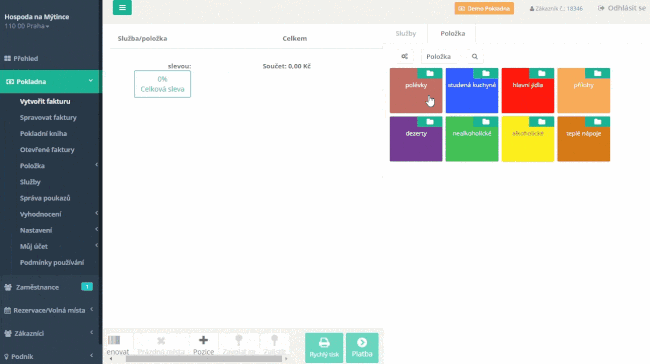
Task: Click the Položka search input field
Action: point(445,56)
